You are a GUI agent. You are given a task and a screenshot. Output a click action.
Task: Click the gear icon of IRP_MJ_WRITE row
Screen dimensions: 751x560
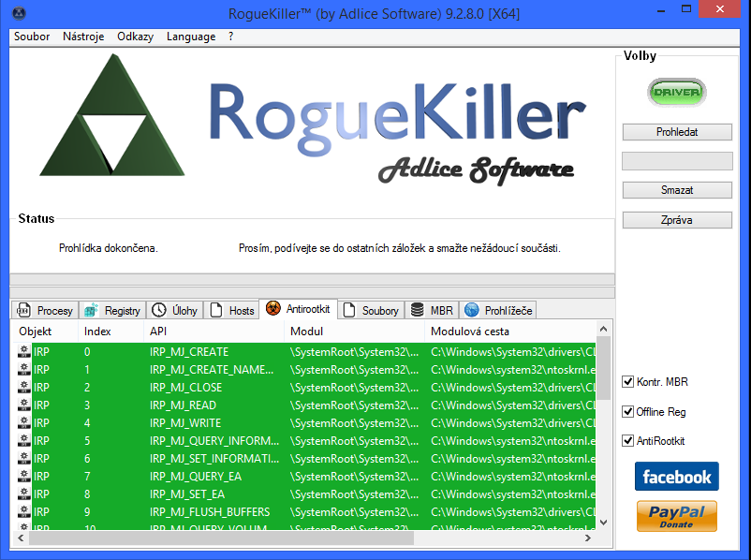tap(24, 422)
